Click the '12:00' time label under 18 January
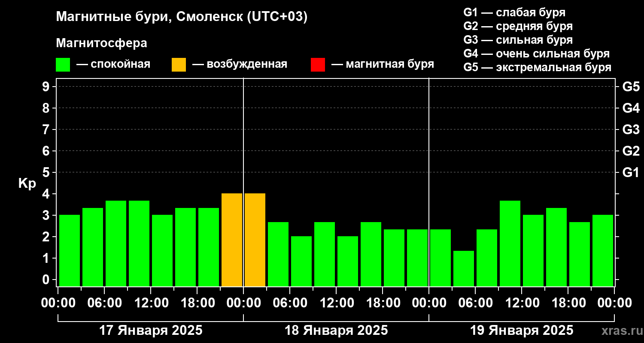This screenshot has width=644, height=343. coord(336,303)
